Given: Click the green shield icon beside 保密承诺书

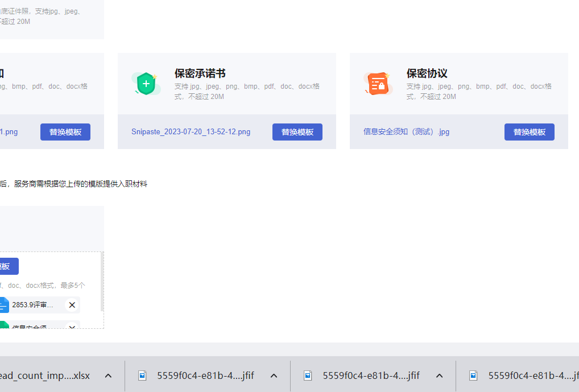Looking at the screenshot, I should click(146, 84).
